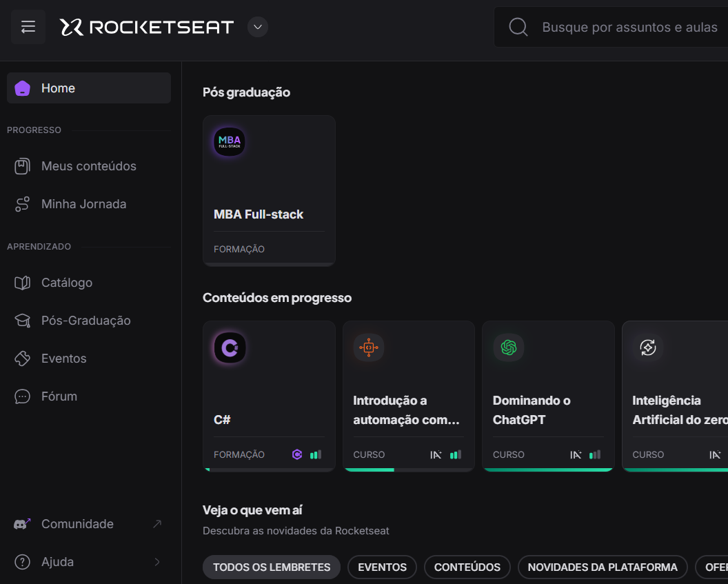
Task: Open Inteligência Artificial do zero course
Action: 680,410
